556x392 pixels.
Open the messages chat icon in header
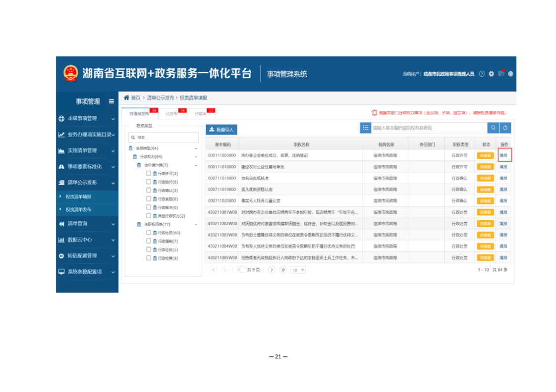click(x=501, y=74)
